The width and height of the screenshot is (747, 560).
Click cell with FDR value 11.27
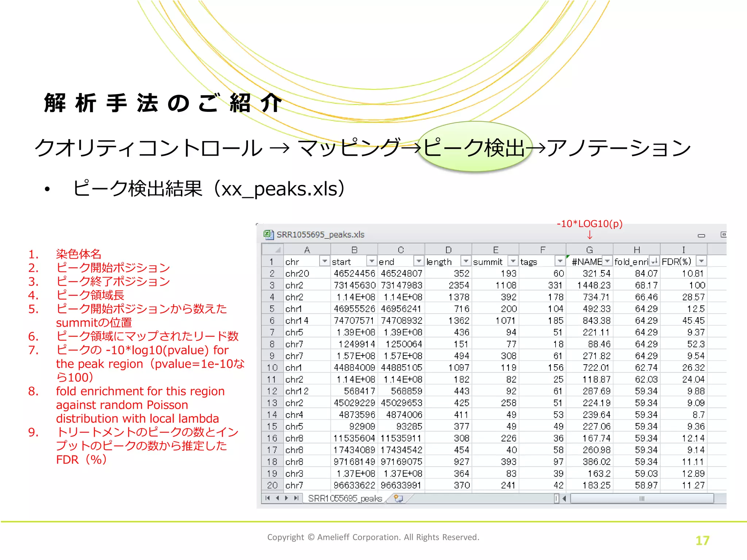pyautogui.click(x=684, y=485)
